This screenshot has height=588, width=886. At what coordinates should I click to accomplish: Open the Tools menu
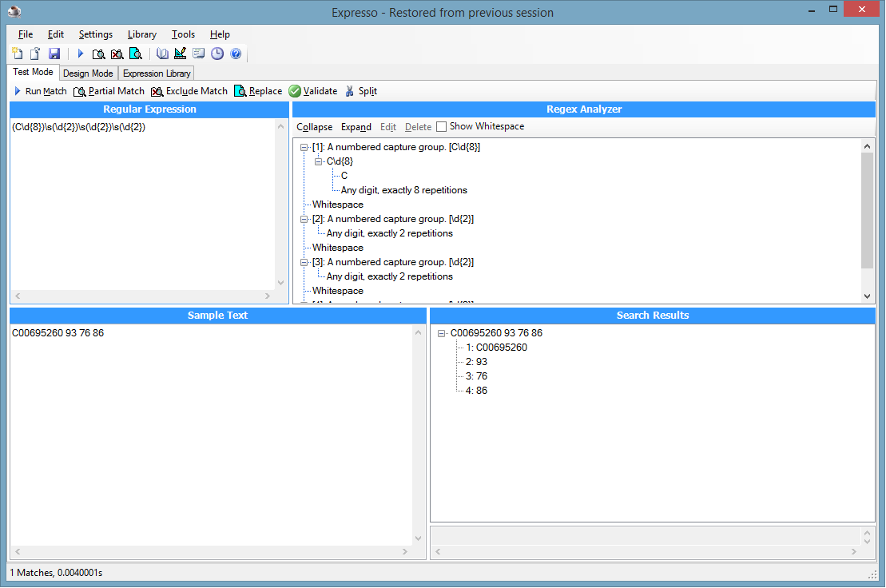point(183,34)
